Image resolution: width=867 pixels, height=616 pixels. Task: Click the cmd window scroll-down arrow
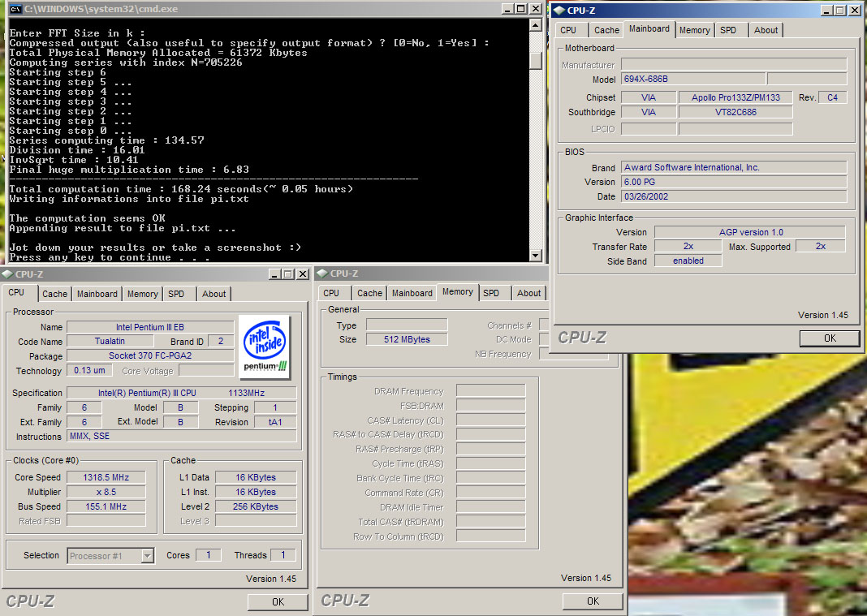point(535,255)
